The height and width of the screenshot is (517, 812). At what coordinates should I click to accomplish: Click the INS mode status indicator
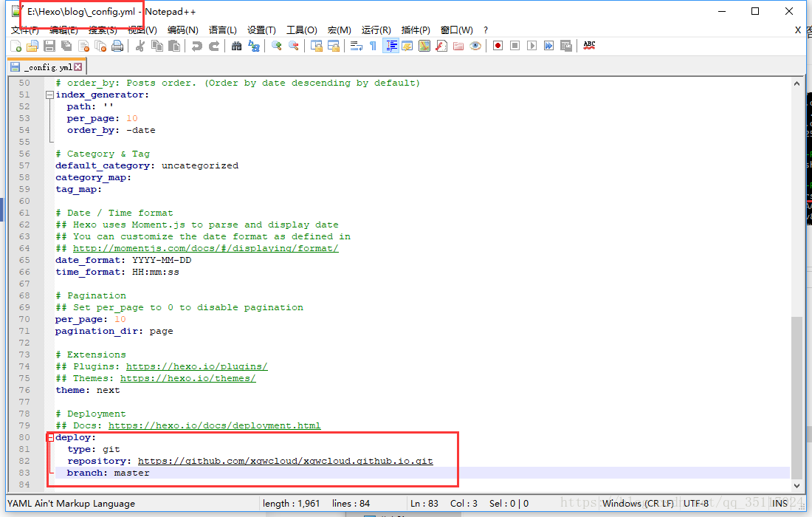(x=780, y=504)
